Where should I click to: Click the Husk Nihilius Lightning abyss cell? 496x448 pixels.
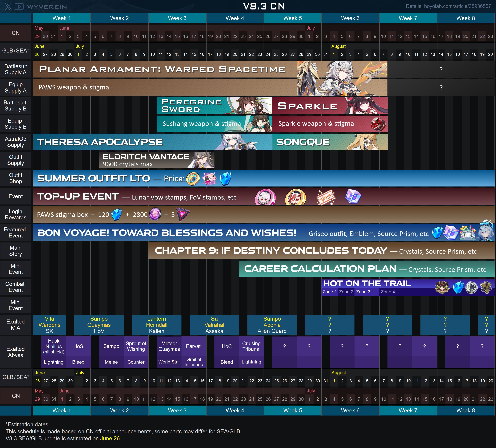pos(54,352)
